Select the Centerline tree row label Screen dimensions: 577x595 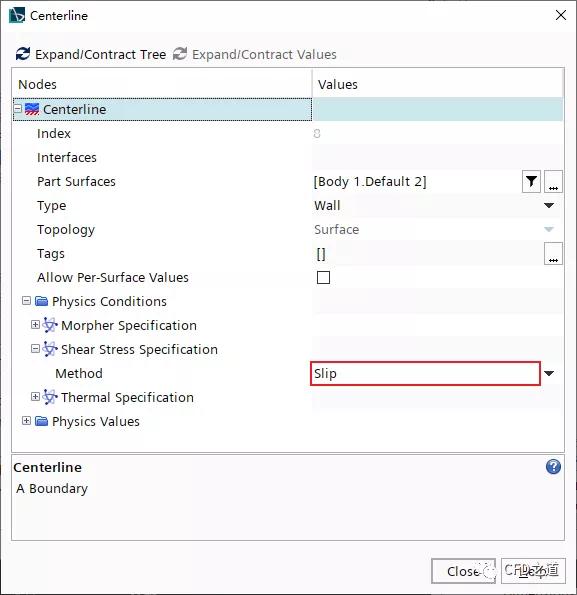coord(75,109)
